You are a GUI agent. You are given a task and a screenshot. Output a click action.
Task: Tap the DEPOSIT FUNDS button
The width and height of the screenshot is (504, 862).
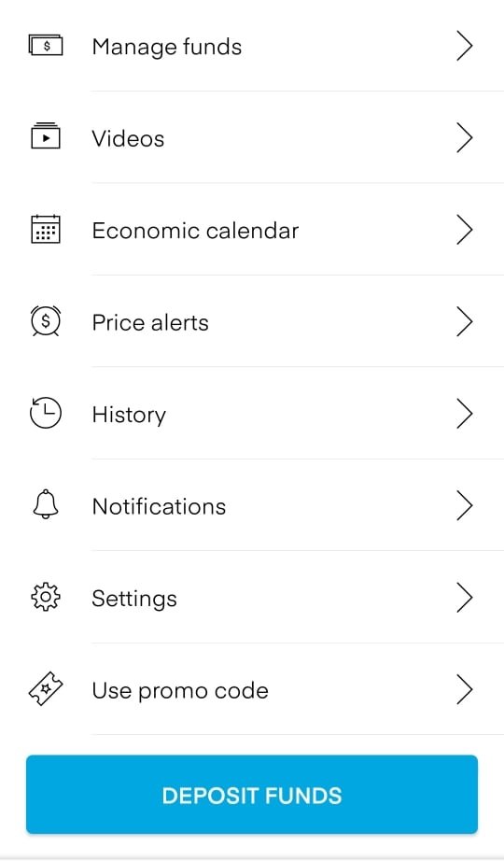pos(252,795)
